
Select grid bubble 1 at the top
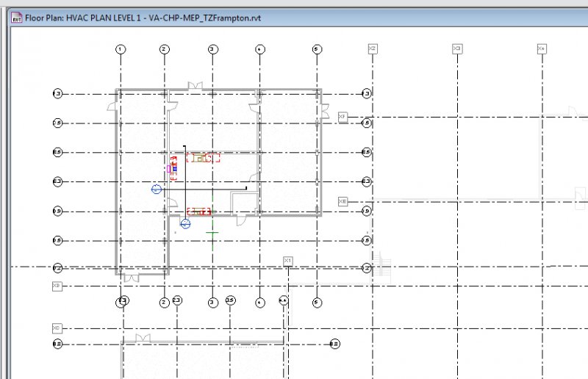tap(121, 49)
